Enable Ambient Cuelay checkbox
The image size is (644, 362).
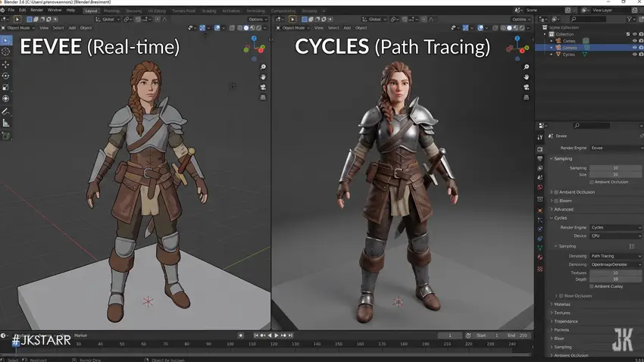[x=592, y=286]
